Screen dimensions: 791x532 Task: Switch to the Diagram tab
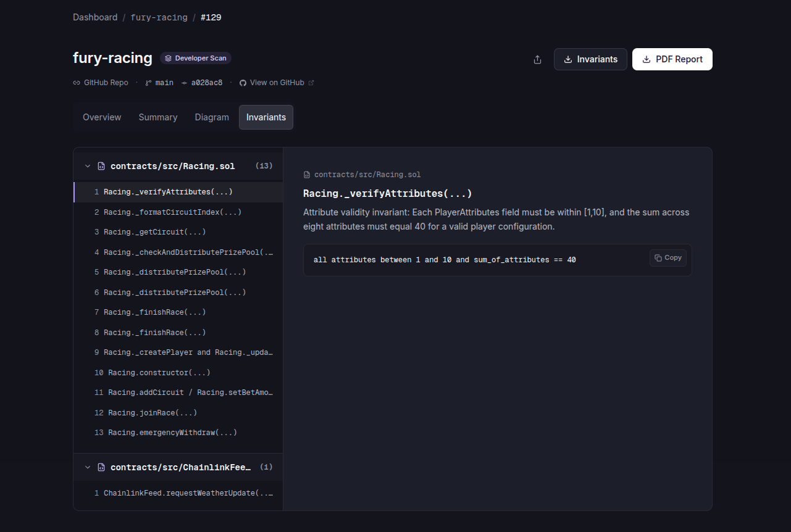click(x=212, y=117)
